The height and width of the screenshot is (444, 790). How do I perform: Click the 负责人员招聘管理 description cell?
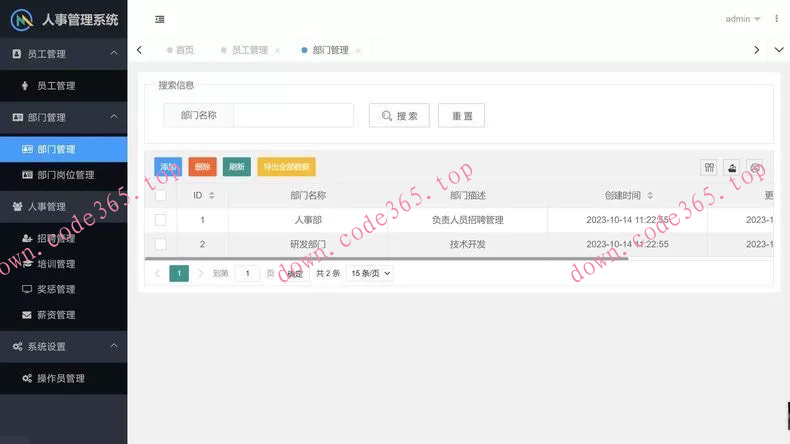coord(468,220)
